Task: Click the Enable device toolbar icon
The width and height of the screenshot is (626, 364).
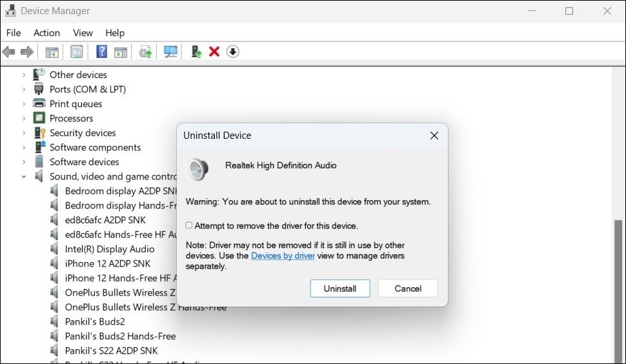Action: pyautogui.click(x=196, y=52)
